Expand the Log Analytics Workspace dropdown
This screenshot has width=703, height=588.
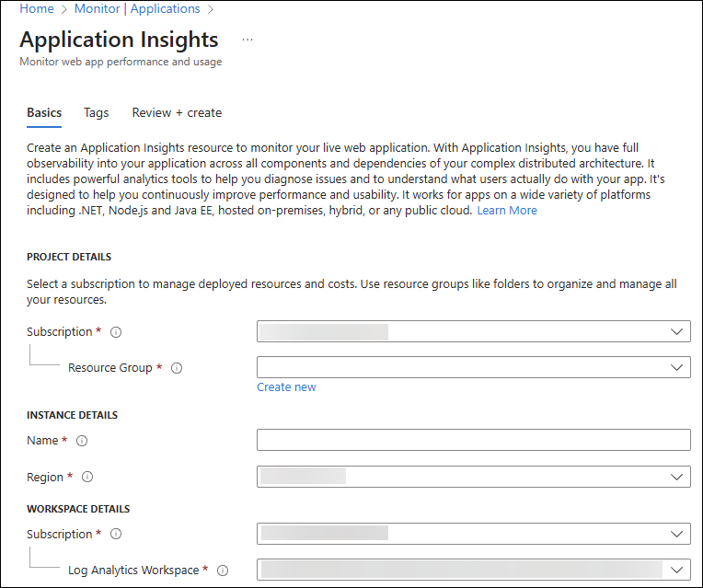(474, 570)
